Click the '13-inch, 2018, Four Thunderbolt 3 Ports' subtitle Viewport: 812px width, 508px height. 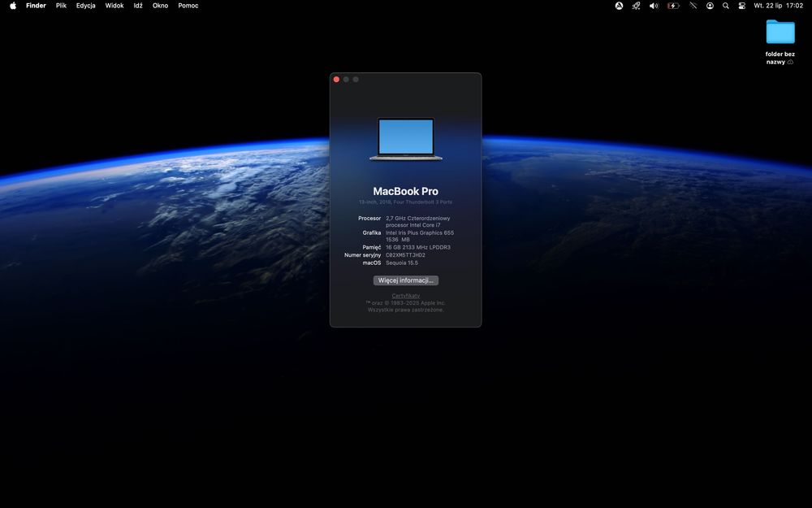[405, 202]
